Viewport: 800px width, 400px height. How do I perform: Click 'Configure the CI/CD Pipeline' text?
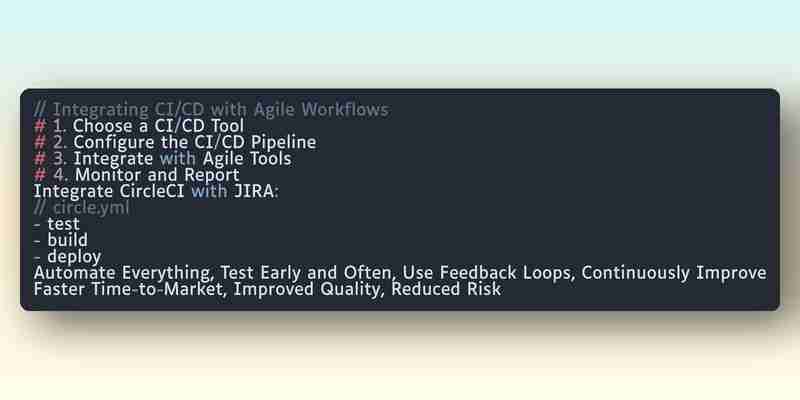(x=195, y=142)
